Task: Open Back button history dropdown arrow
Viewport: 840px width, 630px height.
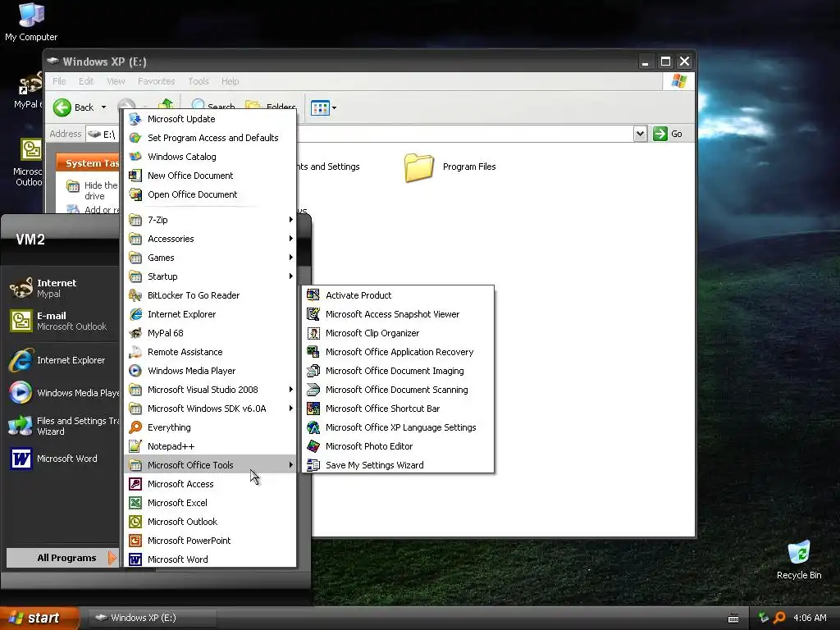Action: click(x=103, y=107)
